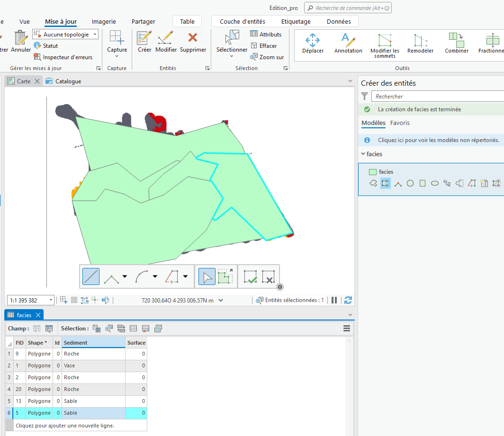Open the map scale dropdown
Screen dimensions: 504x436
[x=51, y=301]
